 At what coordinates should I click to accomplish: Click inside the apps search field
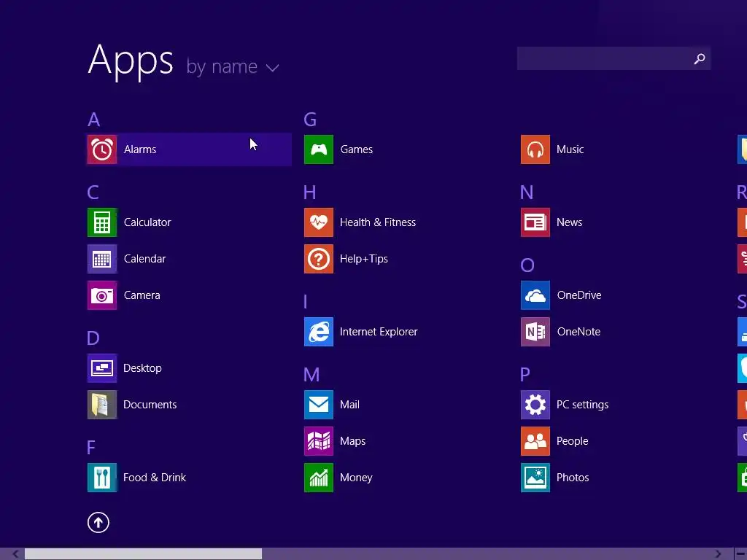point(614,58)
